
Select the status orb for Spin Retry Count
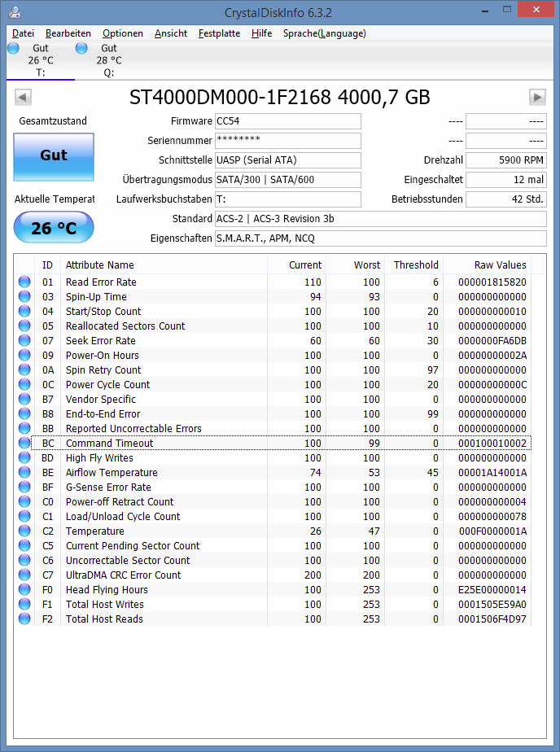click(x=24, y=369)
